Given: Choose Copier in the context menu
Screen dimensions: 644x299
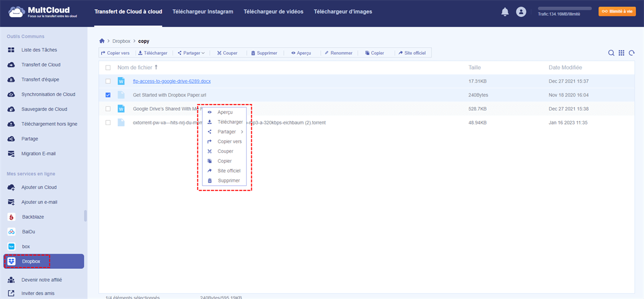Looking at the screenshot, I should (224, 161).
